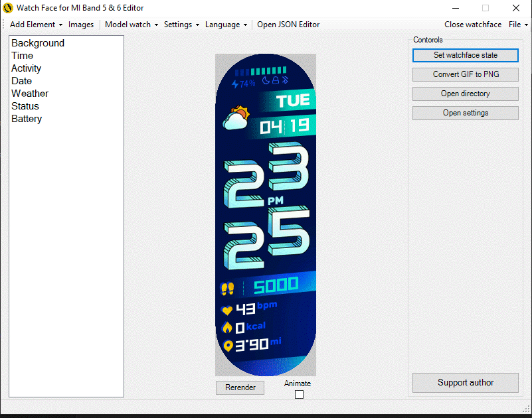Select Weather in the element list
532x418 pixels.
[x=30, y=94]
